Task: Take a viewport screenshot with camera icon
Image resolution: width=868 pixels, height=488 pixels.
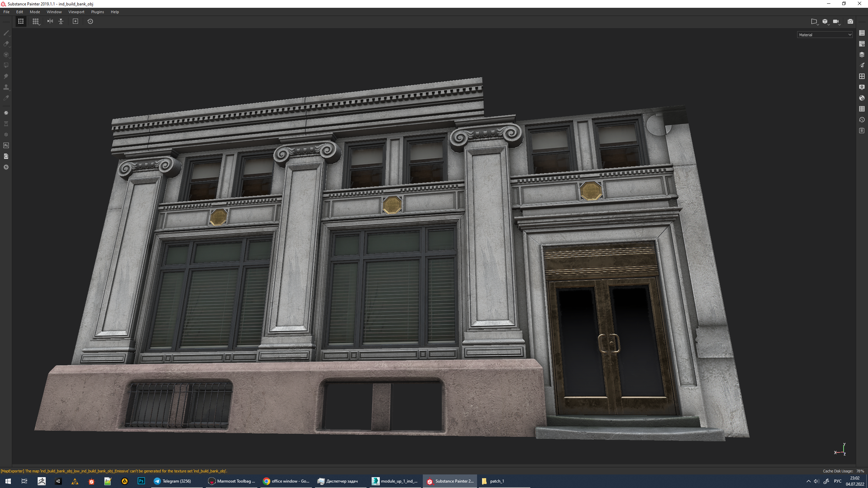Action: click(x=850, y=21)
